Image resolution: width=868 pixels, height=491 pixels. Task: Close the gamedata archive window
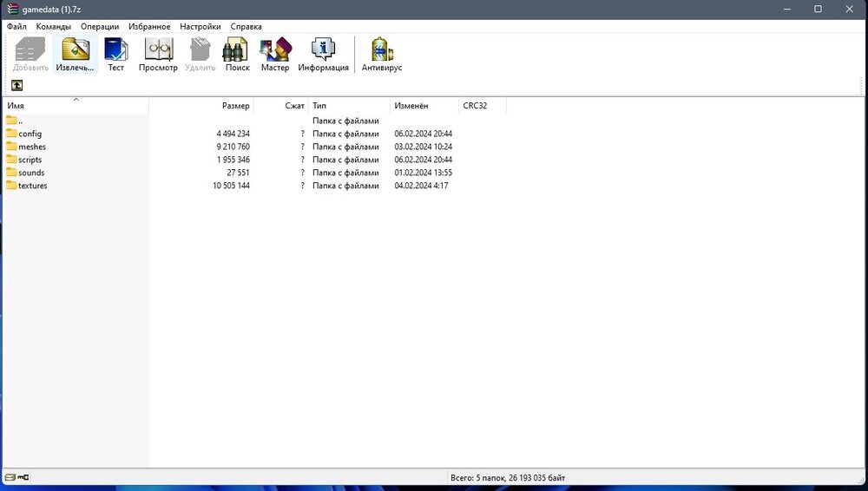point(849,10)
